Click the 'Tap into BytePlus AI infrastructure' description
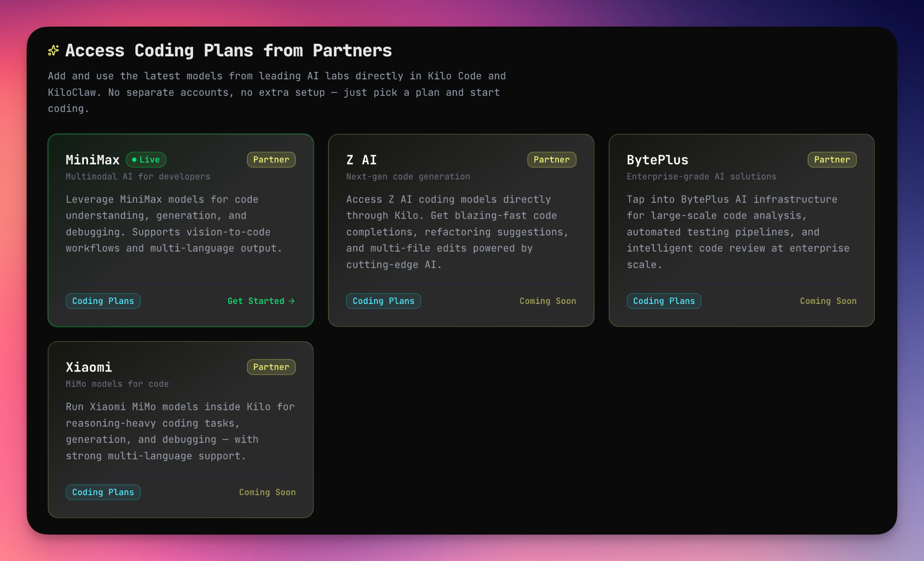 pos(738,232)
